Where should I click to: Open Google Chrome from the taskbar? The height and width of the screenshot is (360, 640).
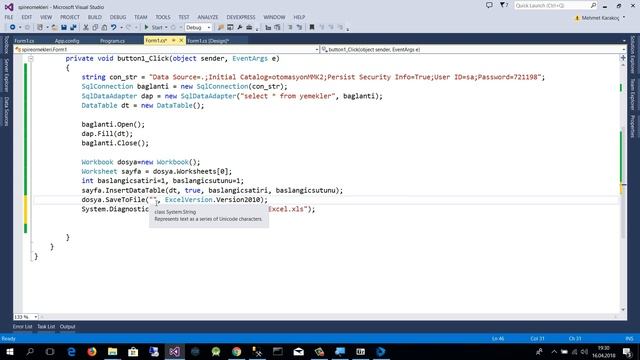point(236,351)
